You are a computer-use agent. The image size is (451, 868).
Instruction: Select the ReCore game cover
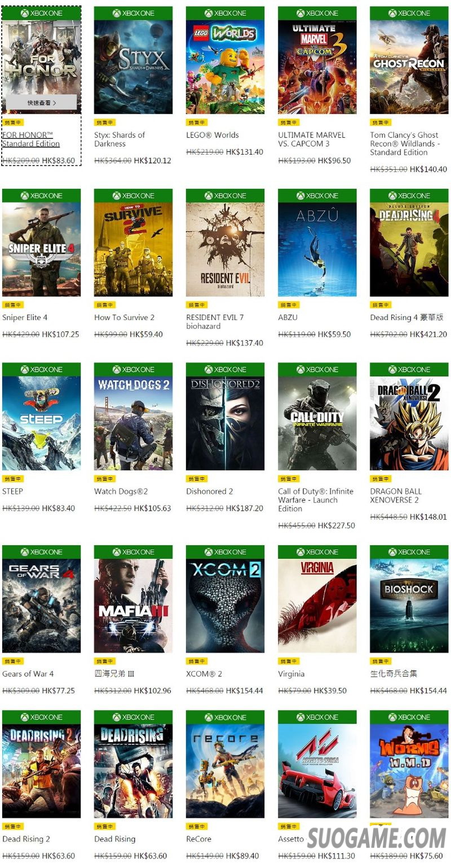[225, 771]
